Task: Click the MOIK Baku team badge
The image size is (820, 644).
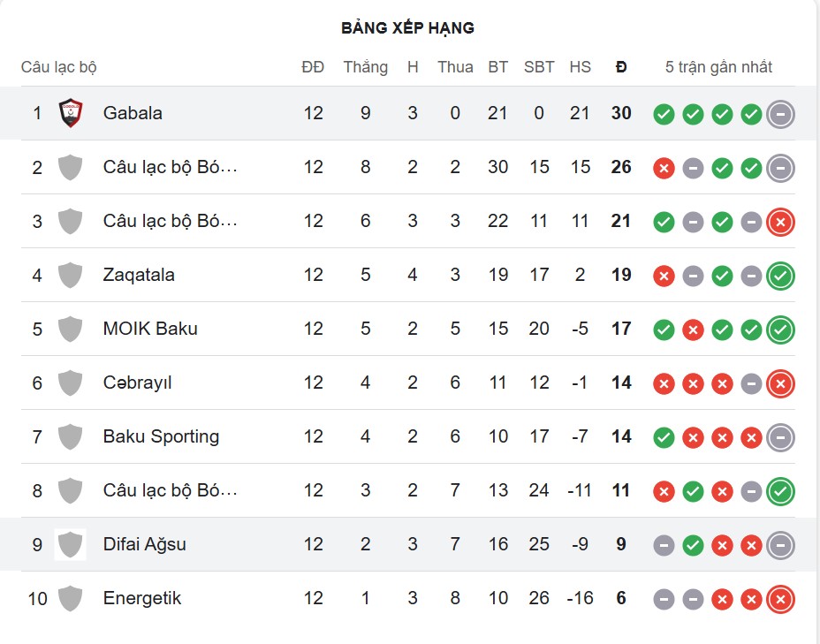Action: tap(69, 329)
